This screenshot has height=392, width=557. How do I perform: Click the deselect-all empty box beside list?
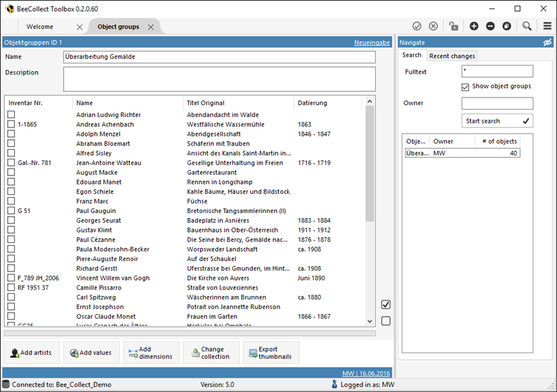pos(386,321)
